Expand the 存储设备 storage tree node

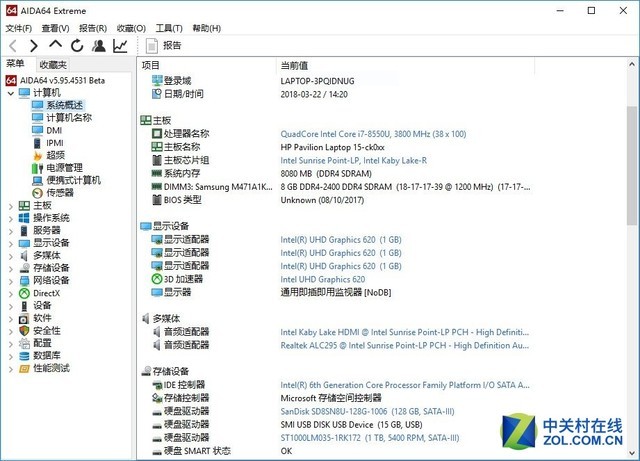click(10, 268)
